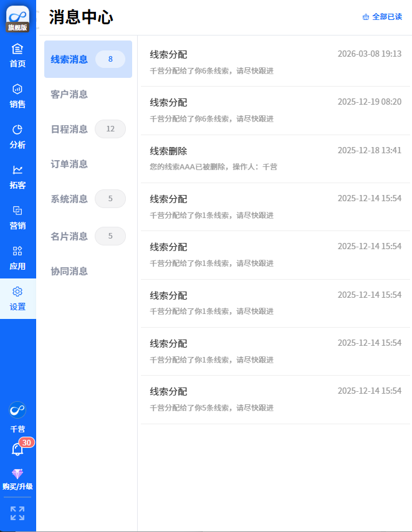Click the 购买/升级 diamond icon
The width and height of the screenshot is (412, 532).
click(x=17, y=474)
